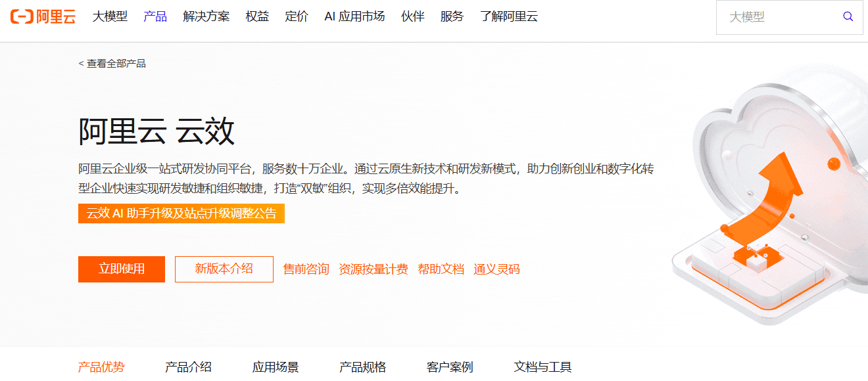Go to the 定价 page

(297, 16)
